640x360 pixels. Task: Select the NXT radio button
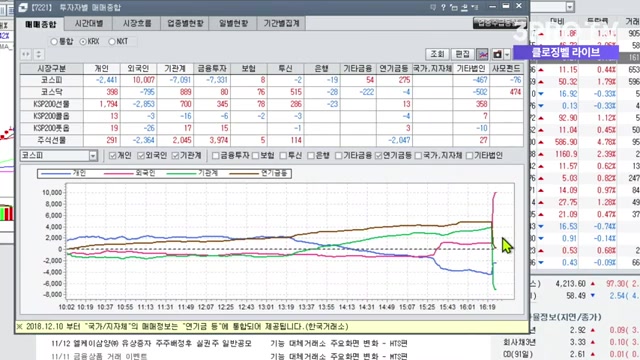112,42
